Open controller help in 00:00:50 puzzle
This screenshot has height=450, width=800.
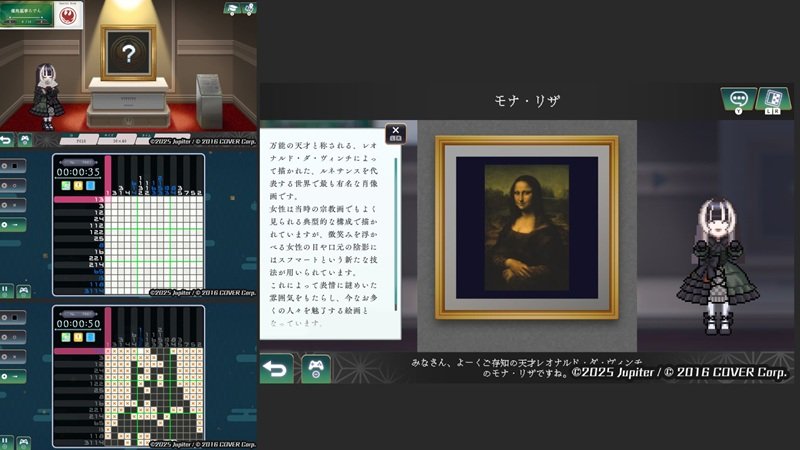(x=24, y=442)
